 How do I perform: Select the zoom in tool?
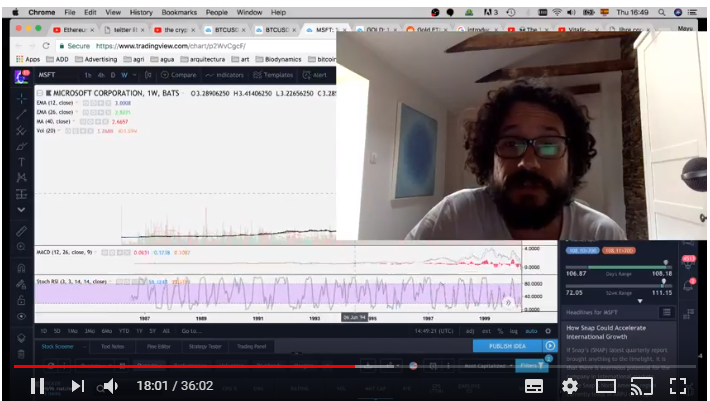point(21,247)
